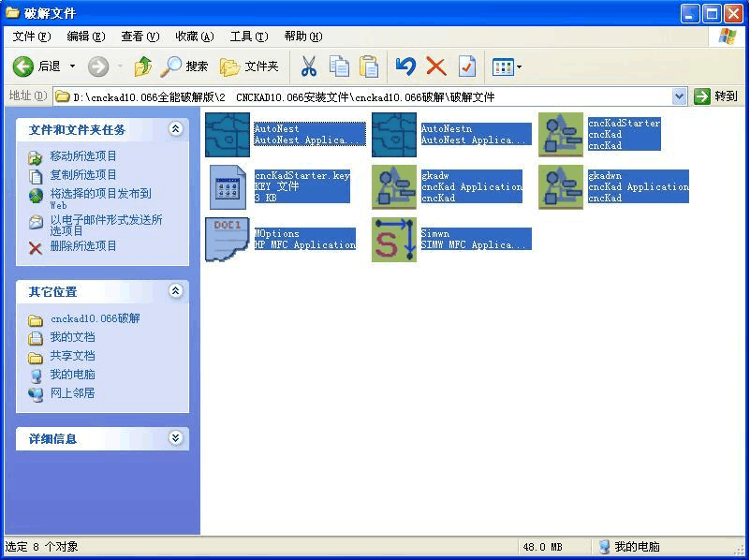Click the gkadwn file name text

pos(605,175)
